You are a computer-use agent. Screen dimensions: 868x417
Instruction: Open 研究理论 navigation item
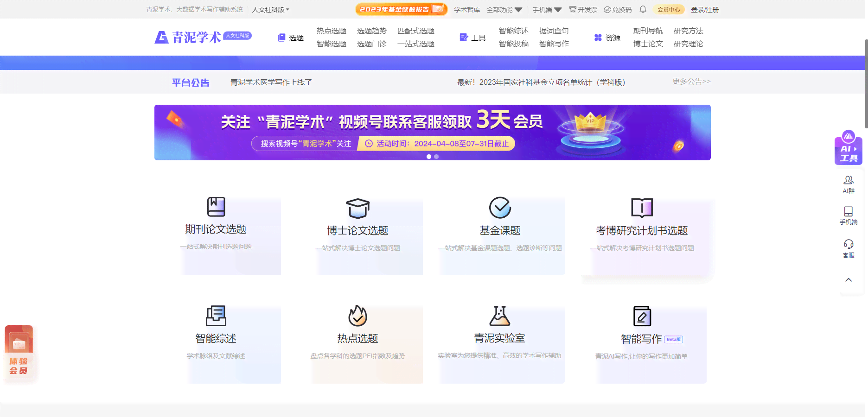[x=689, y=44]
